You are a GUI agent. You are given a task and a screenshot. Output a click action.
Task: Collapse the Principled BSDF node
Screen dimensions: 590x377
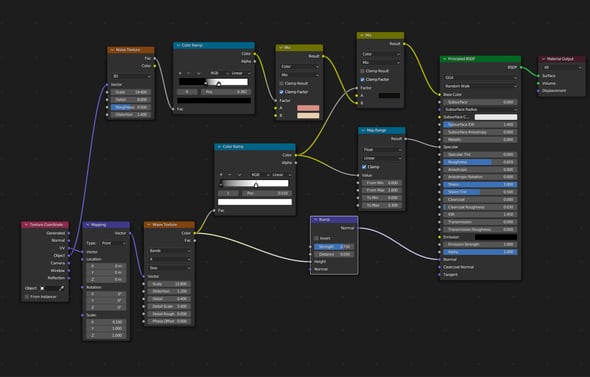tap(444, 59)
